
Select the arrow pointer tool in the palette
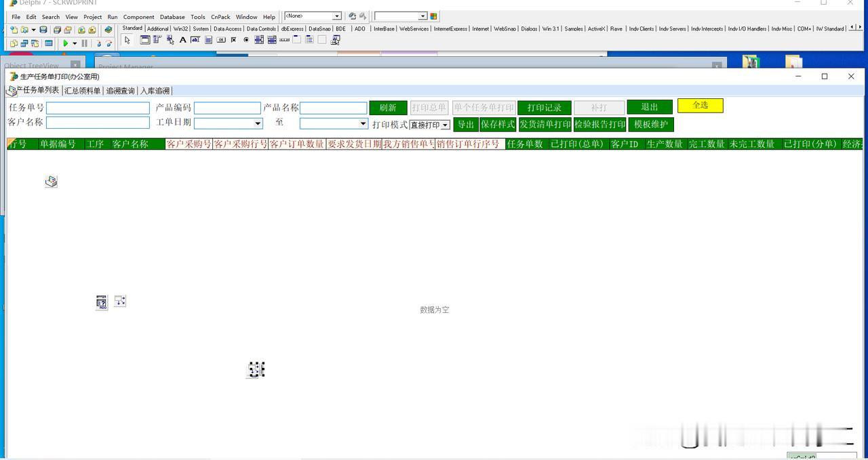click(x=127, y=40)
